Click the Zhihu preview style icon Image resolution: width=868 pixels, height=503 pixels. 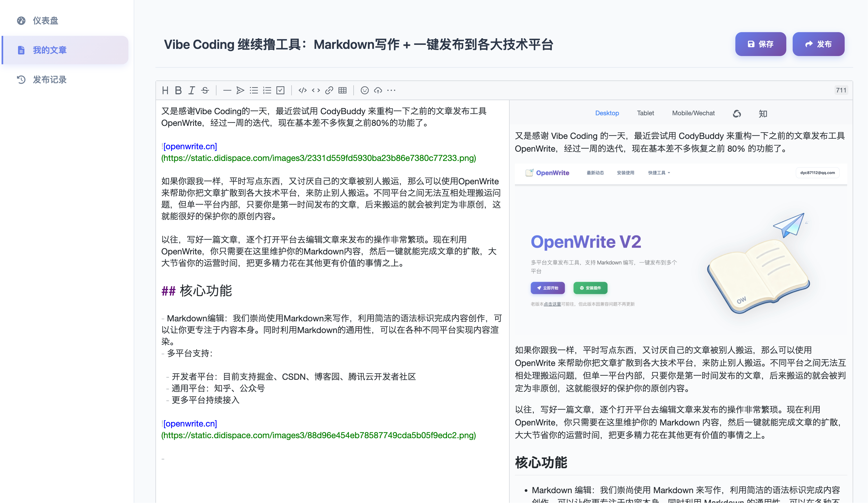pos(763,114)
